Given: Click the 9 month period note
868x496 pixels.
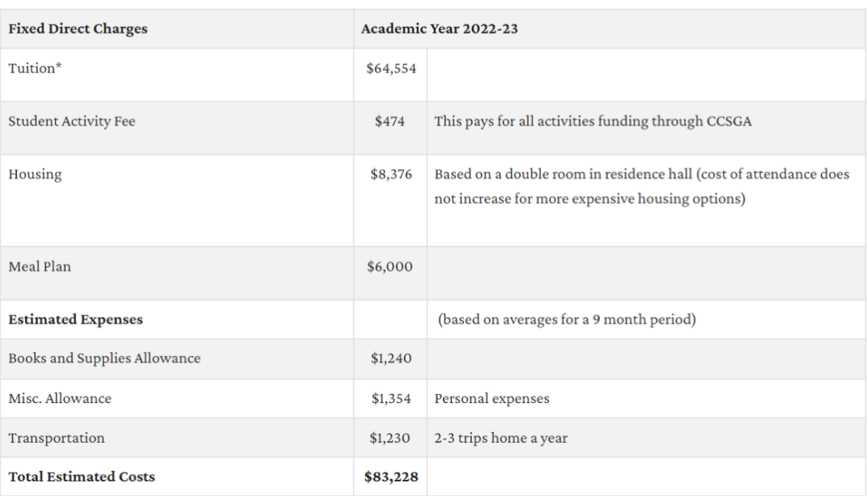Looking at the screenshot, I should (x=567, y=320).
